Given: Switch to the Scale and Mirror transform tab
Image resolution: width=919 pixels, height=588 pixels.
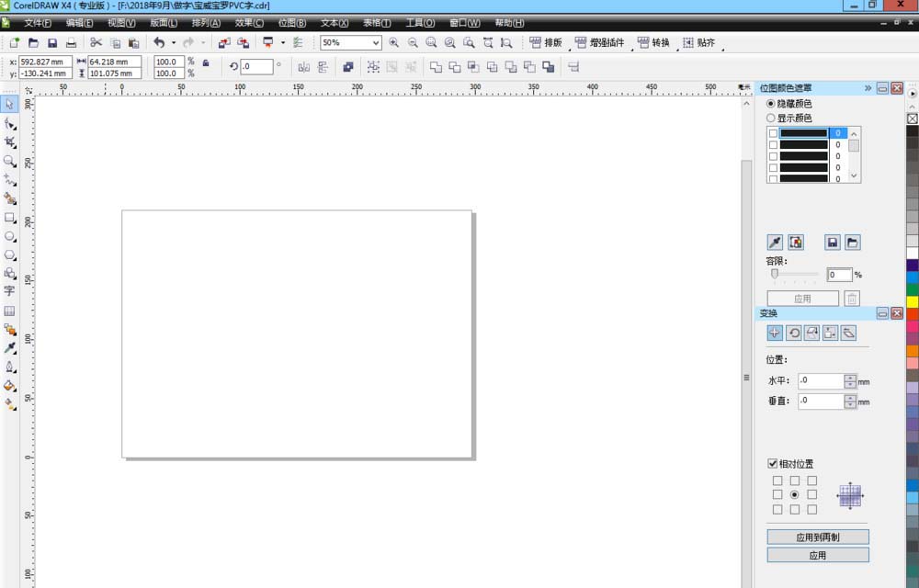Looking at the screenshot, I should pos(811,333).
